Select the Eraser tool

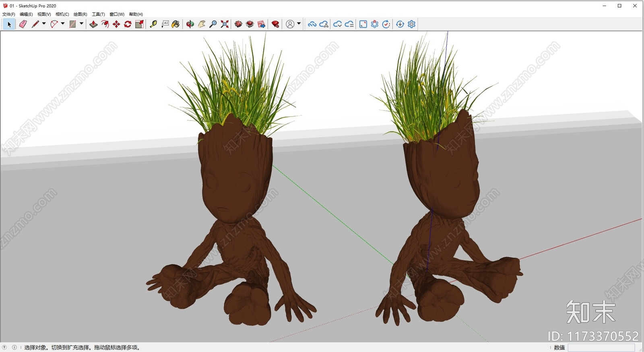tap(23, 25)
